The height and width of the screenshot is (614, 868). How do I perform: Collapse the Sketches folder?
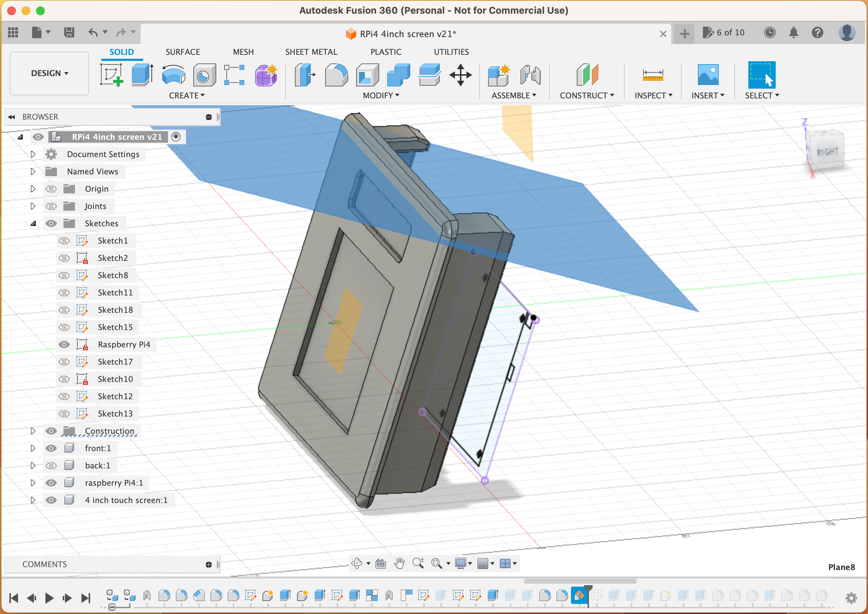[33, 223]
